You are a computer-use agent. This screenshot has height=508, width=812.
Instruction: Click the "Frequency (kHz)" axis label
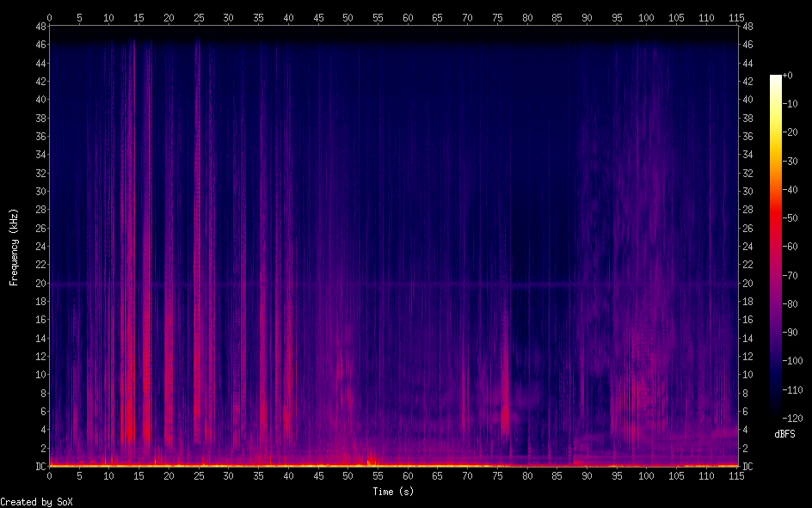click(x=14, y=247)
